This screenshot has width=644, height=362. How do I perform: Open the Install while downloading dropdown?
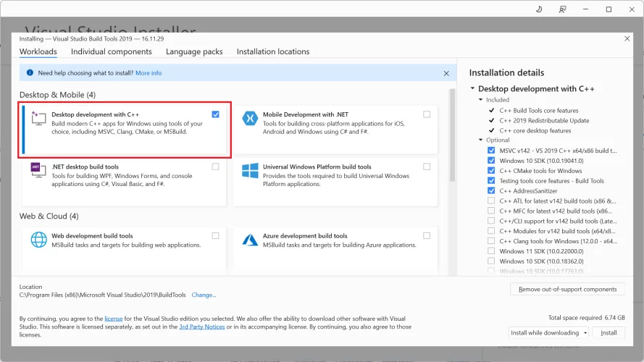point(548,332)
